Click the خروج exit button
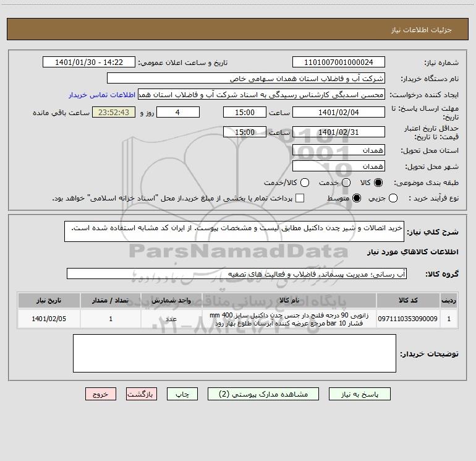The height and width of the screenshot is (461, 476). click(x=101, y=394)
